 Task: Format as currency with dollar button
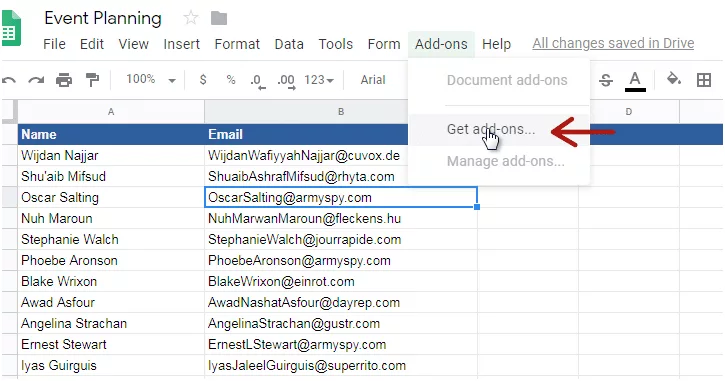[x=203, y=80]
